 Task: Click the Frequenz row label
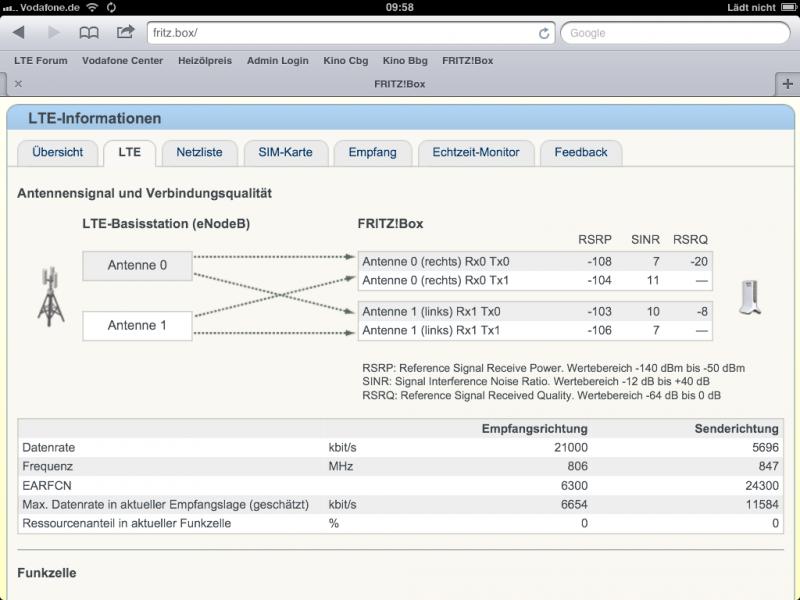(47, 467)
